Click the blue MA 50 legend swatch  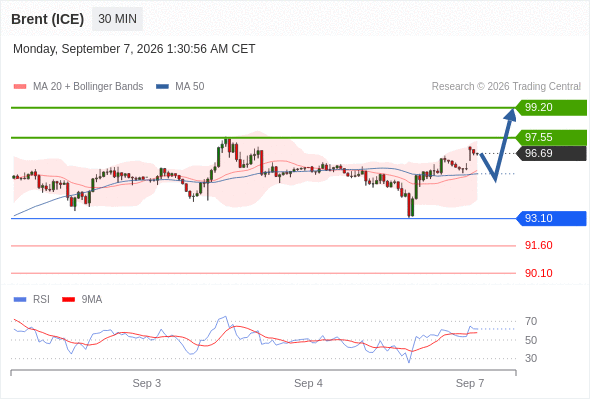162,87
